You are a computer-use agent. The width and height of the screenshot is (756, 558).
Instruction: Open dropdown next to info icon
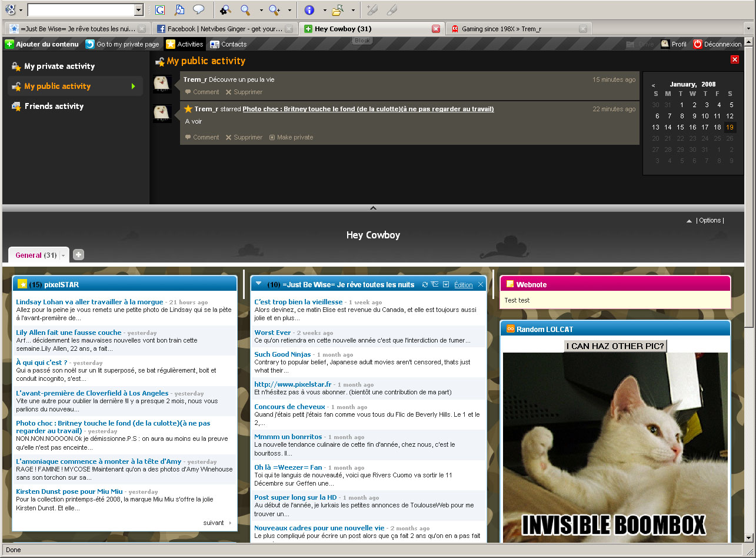pos(324,10)
